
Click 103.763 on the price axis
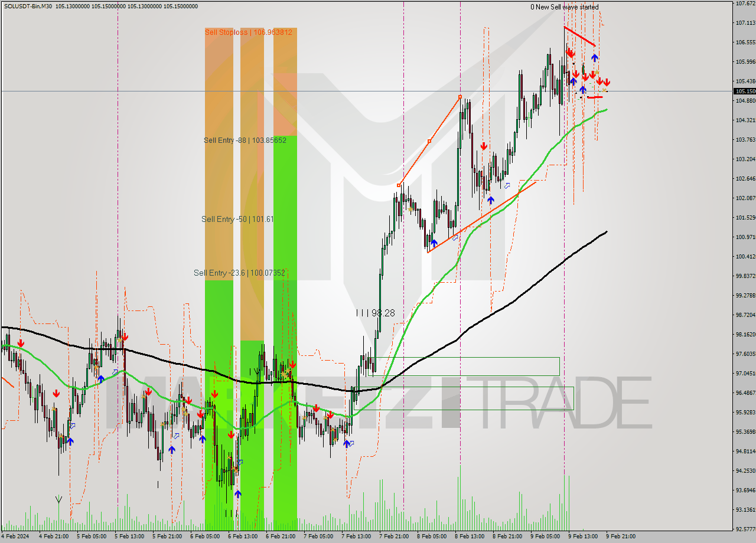tap(745, 139)
